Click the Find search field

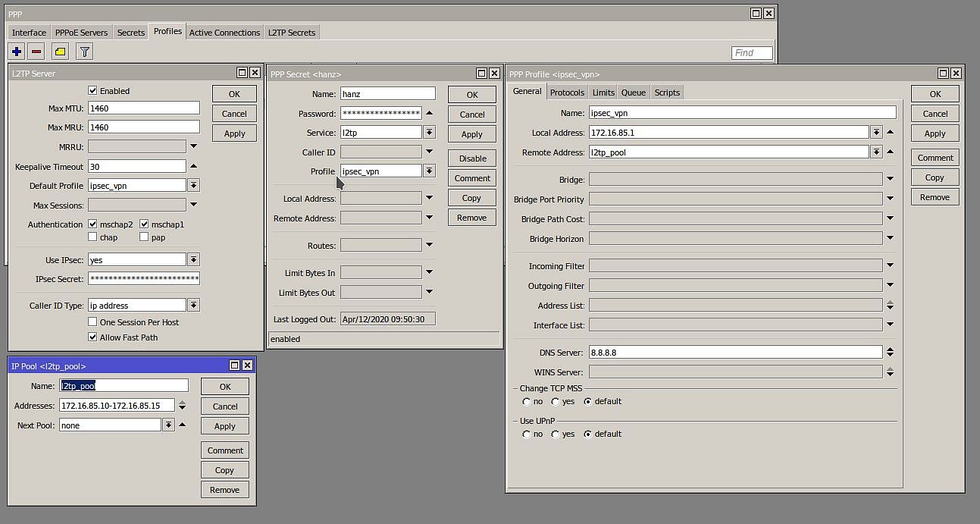(x=752, y=53)
